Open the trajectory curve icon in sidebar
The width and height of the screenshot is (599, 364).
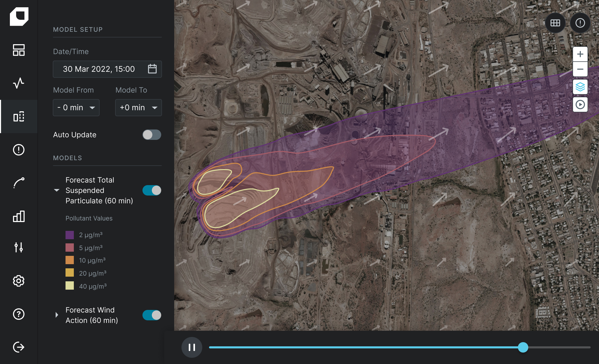(19, 183)
